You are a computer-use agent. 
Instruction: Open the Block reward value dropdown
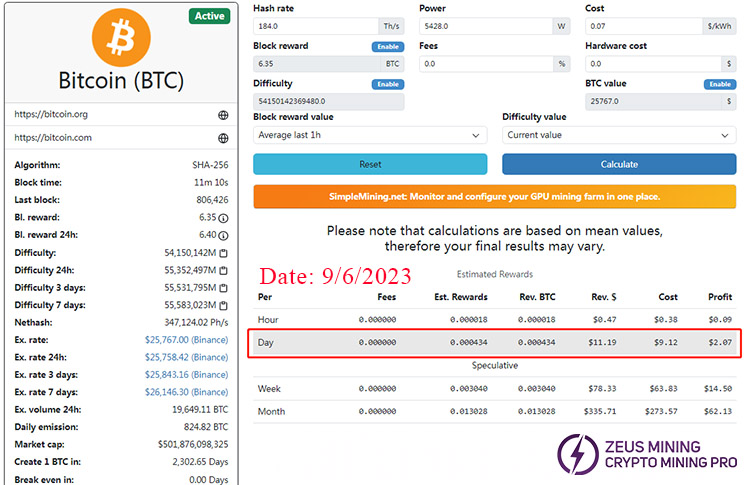tap(369, 135)
